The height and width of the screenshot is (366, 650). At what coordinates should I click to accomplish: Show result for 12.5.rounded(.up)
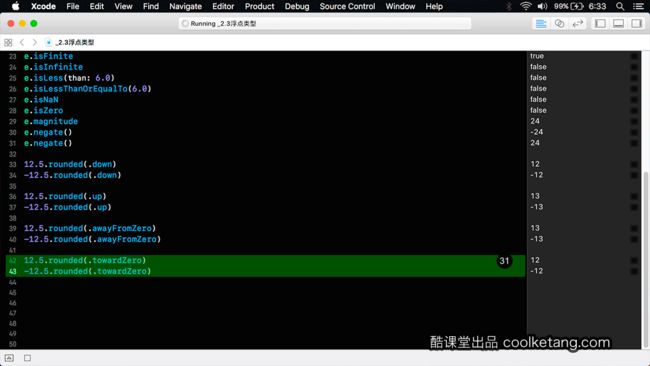click(634, 196)
